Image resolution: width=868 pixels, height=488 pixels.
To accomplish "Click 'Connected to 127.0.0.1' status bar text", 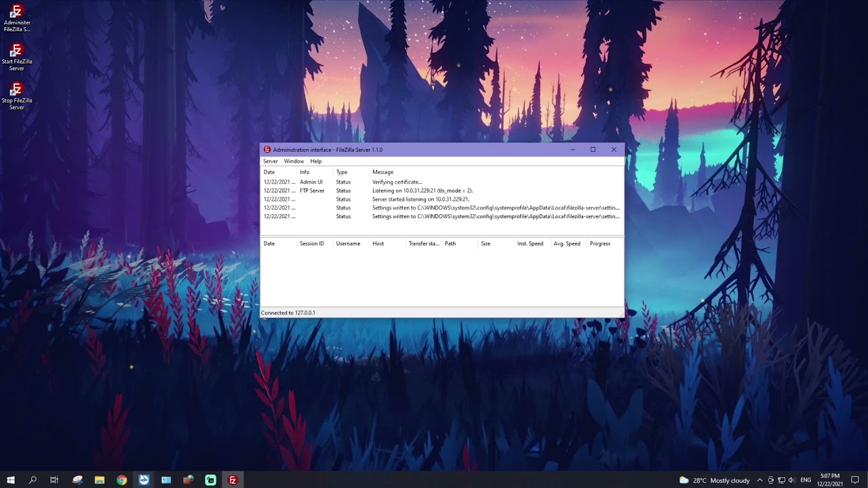I will (288, 313).
